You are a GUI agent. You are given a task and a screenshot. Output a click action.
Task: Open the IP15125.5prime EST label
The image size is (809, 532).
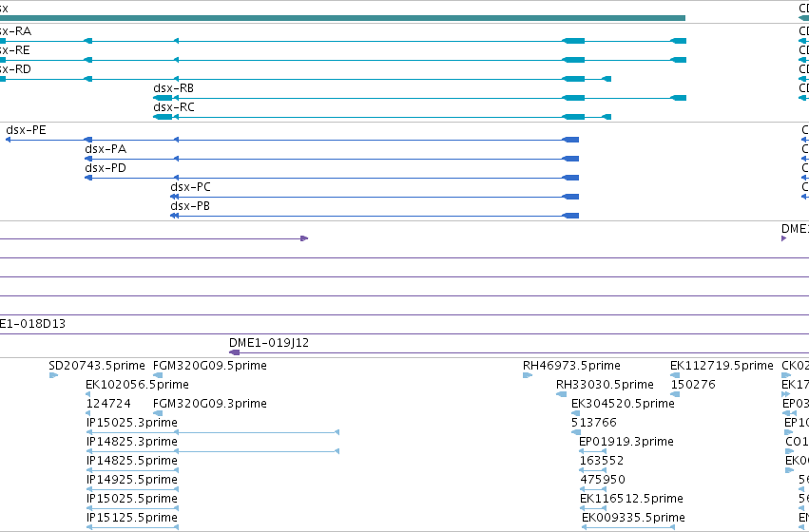[x=132, y=518]
